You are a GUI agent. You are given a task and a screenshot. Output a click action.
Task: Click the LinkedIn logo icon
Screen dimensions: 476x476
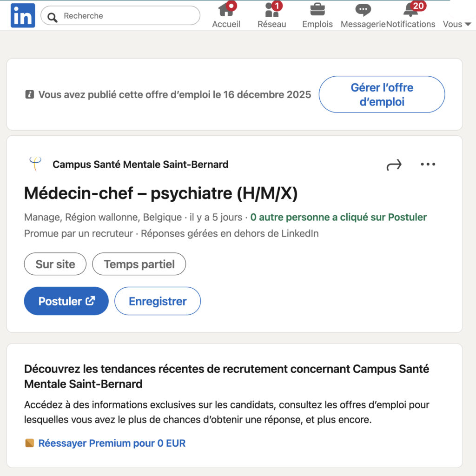[x=22, y=15]
